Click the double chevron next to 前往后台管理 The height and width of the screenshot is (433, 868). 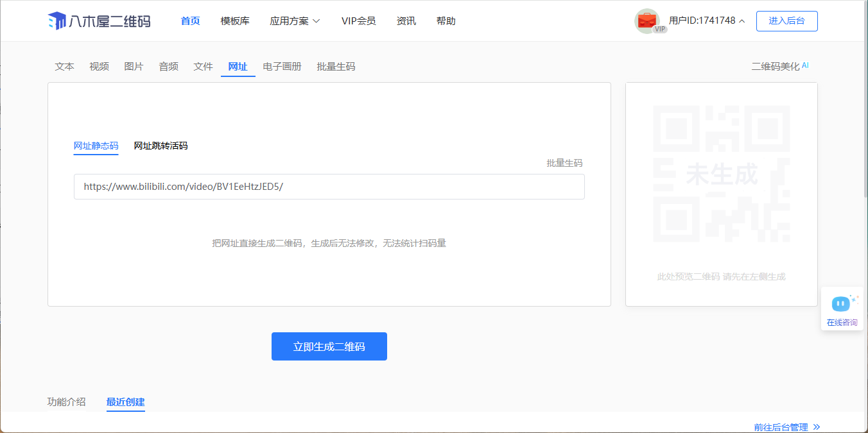point(817,427)
